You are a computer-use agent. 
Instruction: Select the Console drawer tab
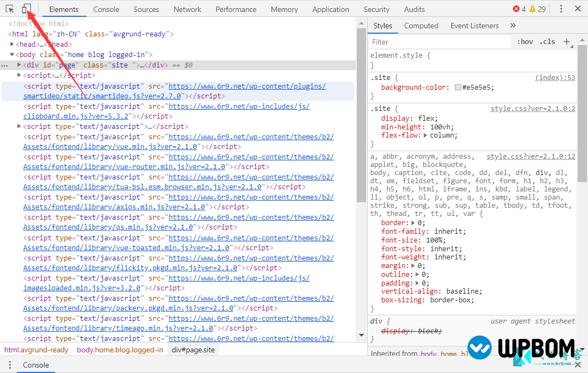36,365
